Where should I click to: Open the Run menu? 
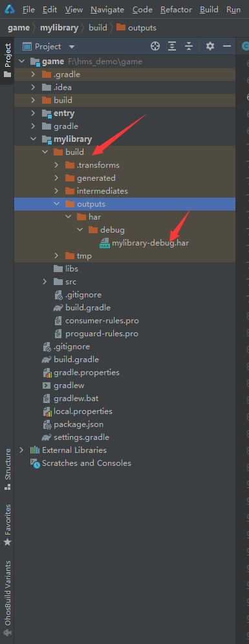pos(233,10)
